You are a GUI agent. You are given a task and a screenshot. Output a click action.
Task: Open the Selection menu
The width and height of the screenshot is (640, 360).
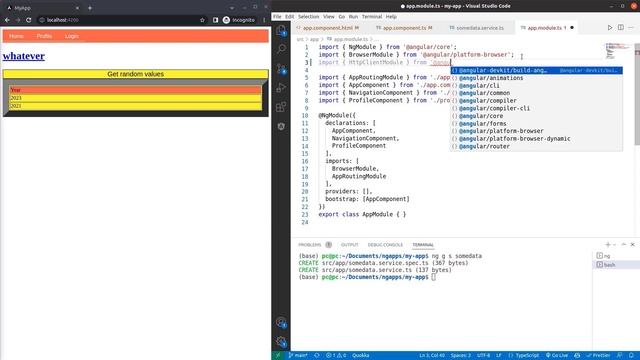point(308,17)
